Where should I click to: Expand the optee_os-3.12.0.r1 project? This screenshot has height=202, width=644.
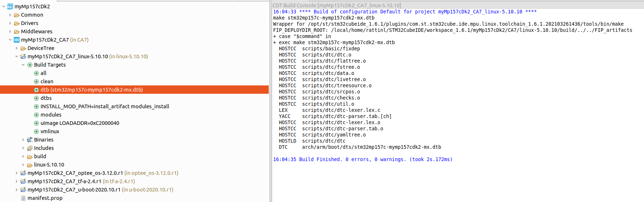coord(17,173)
